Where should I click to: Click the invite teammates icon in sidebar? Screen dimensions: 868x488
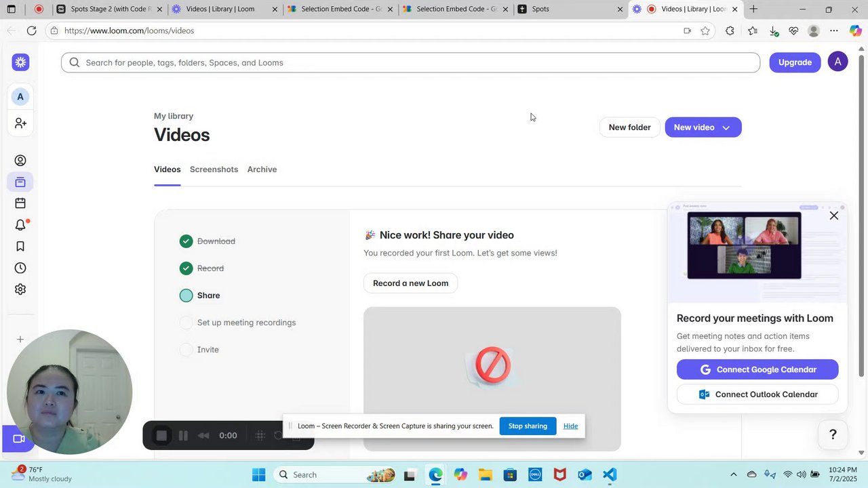point(20,123)
